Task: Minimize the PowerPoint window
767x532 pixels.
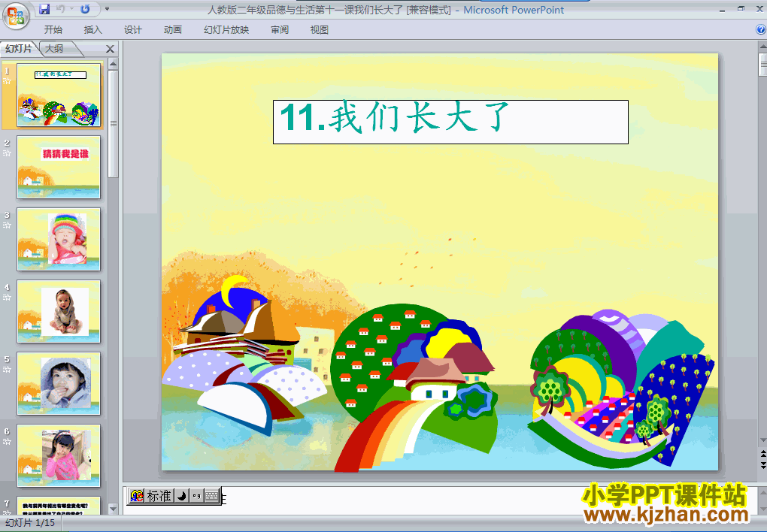Action: tap(723, 10)
